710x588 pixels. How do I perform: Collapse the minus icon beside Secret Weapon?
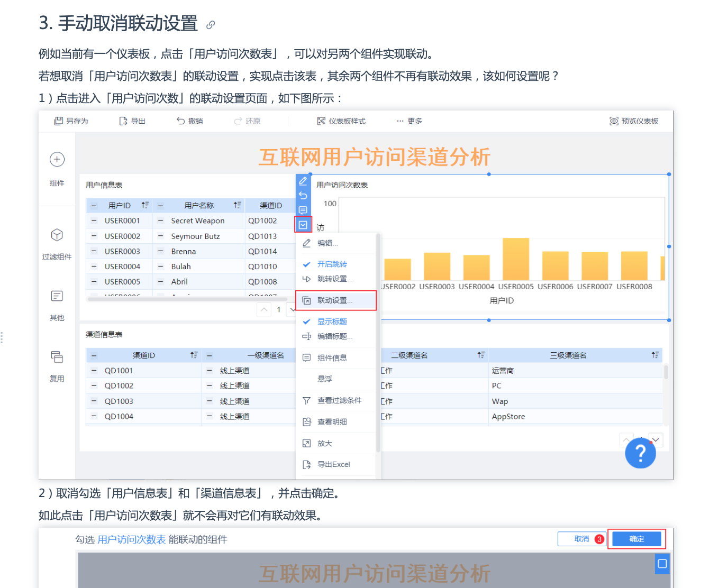[x=160, y=221]
